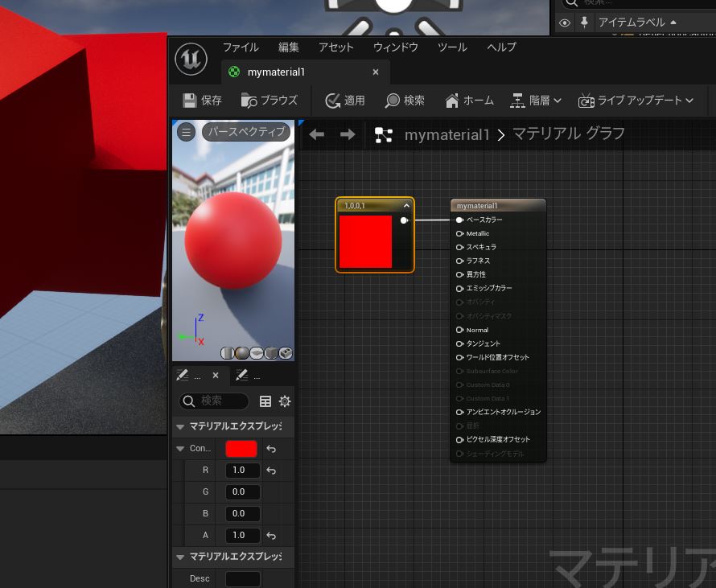Open the ウィンドウ menu
The width and height of the screenshot is (716, 588).
pos(396,47)
